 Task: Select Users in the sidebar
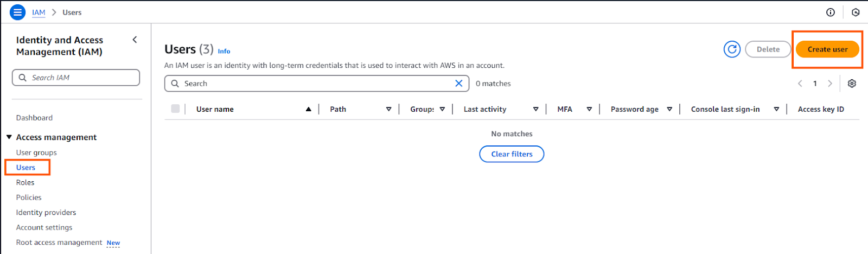[25, 168]
